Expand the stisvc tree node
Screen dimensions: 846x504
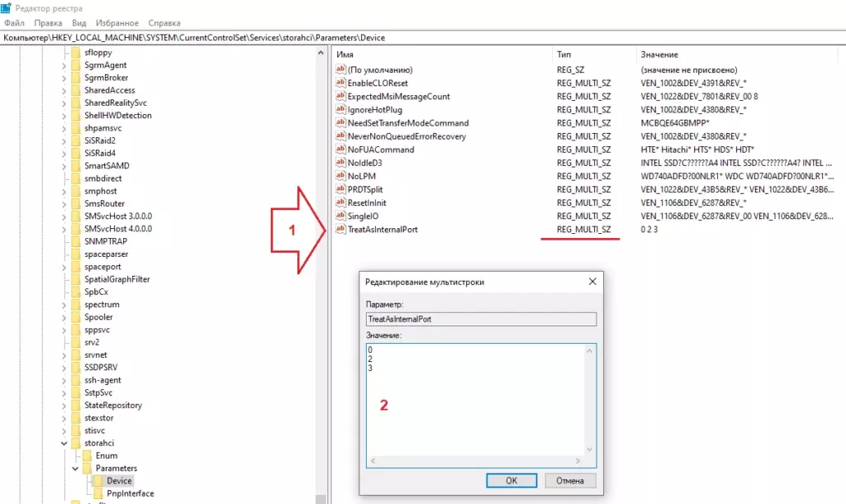click(64, 430)
